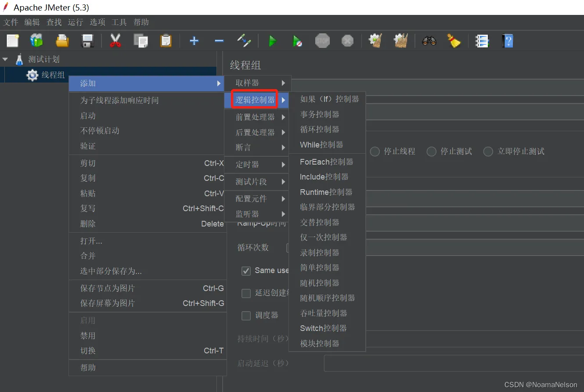
Task: Click the Clear all results icon
Action: [401, 41]
